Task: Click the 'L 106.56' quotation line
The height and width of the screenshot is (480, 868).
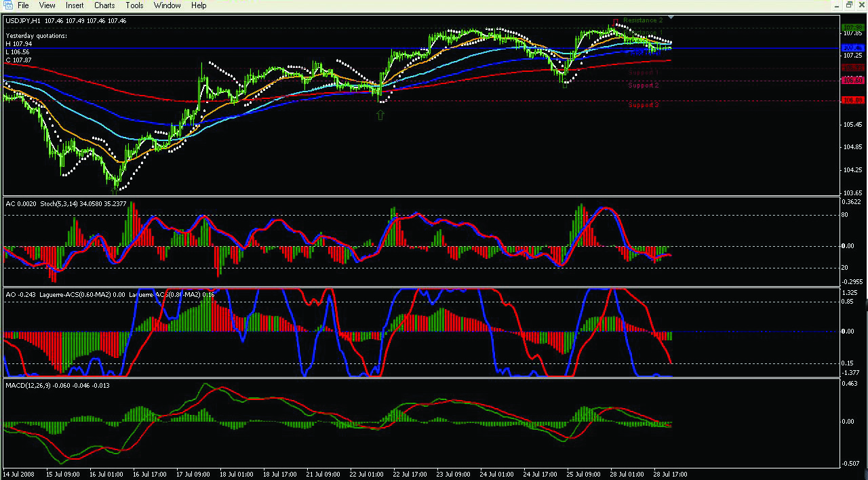Action: tap(17, 52)
